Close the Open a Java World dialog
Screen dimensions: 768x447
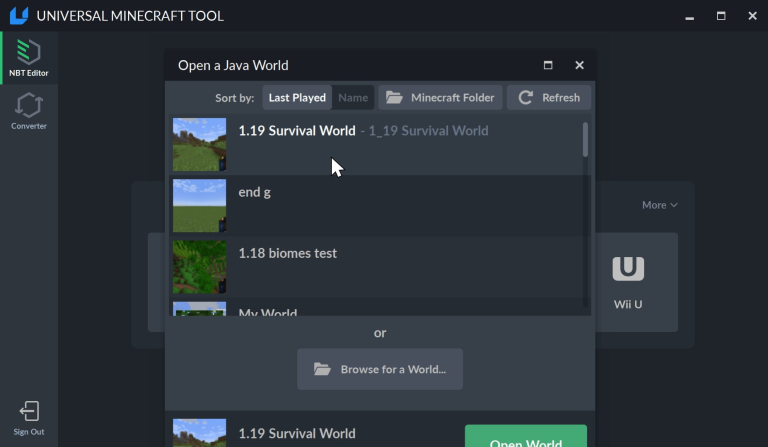point(579,65)
